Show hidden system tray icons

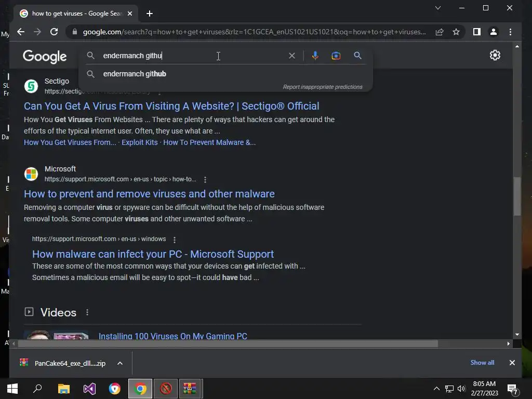pyautogui.click(x=436, y=389)
